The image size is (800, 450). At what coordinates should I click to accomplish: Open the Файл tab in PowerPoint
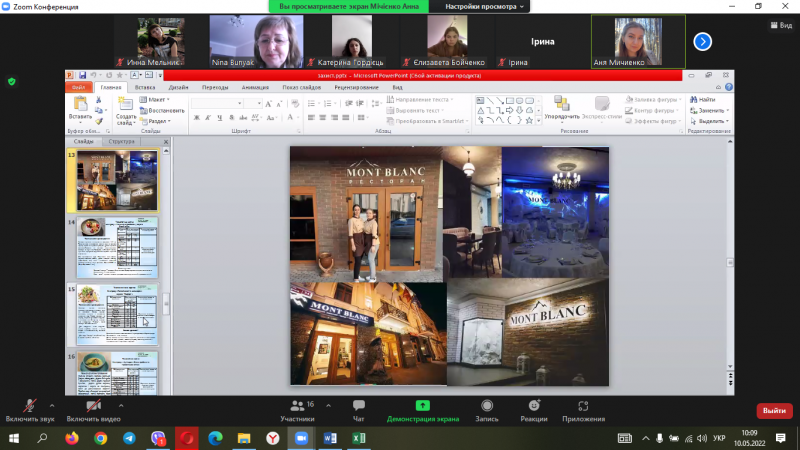(79, 87)
